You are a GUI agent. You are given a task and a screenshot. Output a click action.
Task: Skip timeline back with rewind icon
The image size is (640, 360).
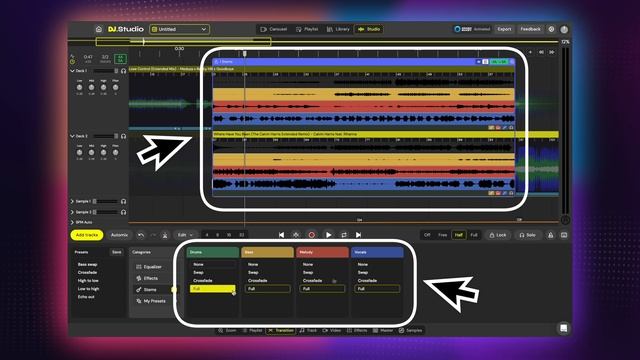(x=541, y=52)
